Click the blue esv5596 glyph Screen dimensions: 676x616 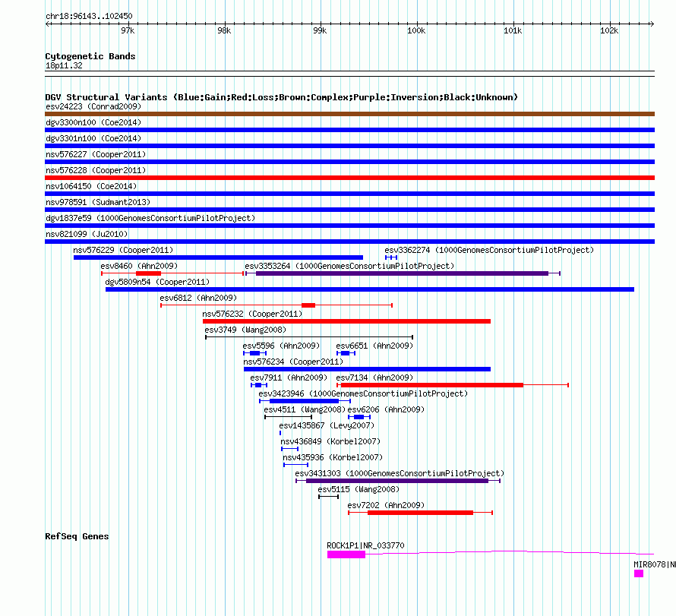(x=254, y=353)
